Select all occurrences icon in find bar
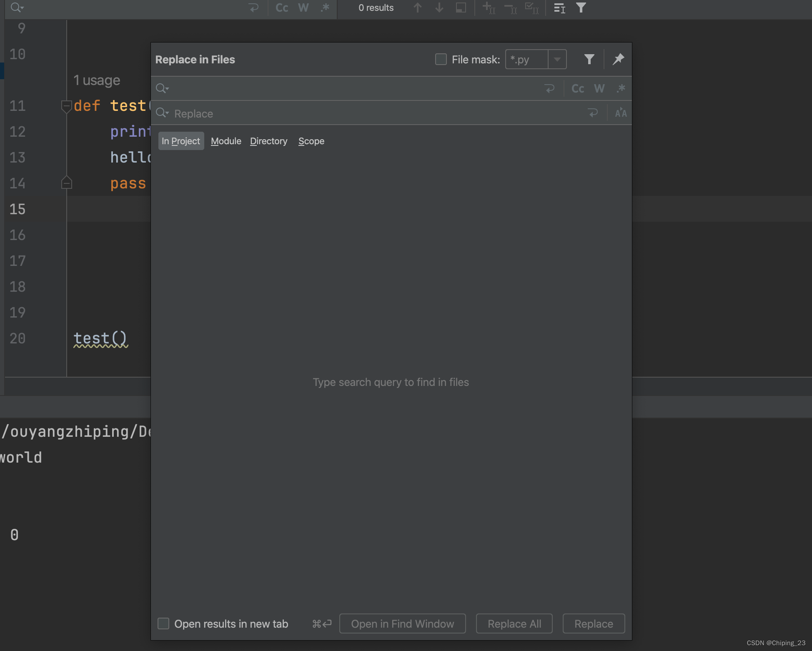The height and width of the screenshot is (651, 812). 532,8
